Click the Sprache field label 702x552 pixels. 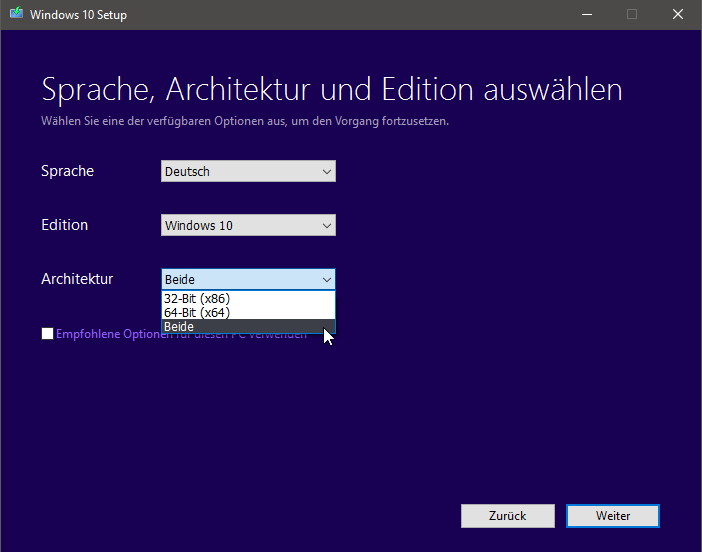point(67,171)
